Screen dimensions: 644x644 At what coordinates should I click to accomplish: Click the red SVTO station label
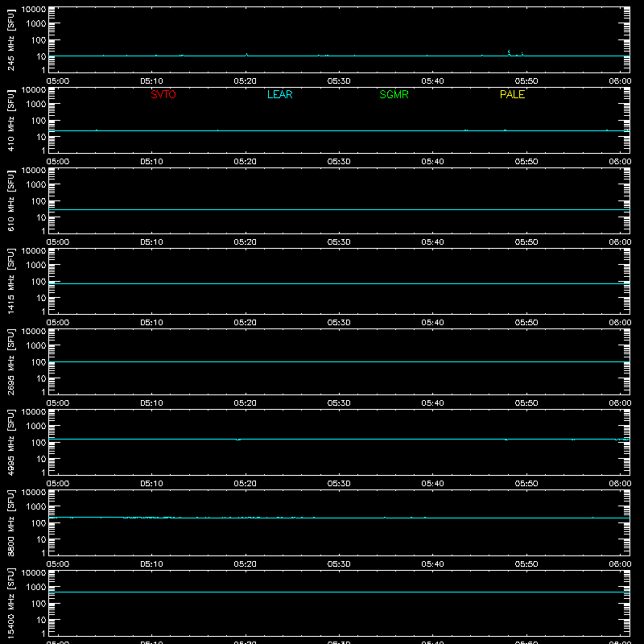coord(163,94)
